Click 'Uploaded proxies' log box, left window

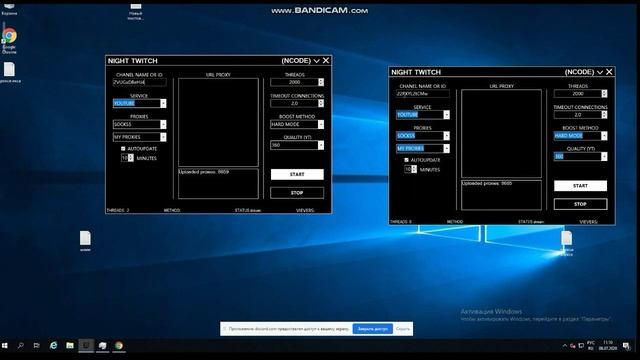coord(218,184)
